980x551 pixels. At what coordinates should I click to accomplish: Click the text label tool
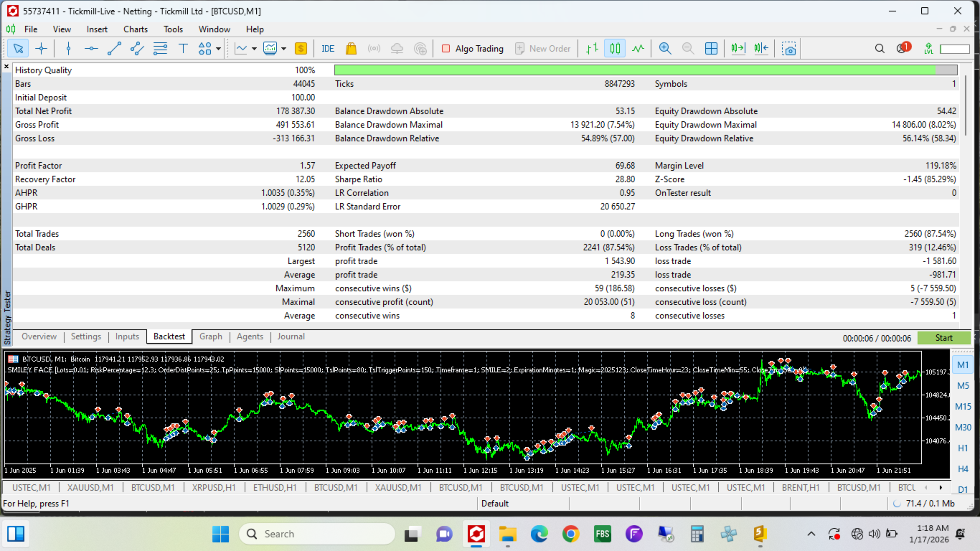point(183,49)
